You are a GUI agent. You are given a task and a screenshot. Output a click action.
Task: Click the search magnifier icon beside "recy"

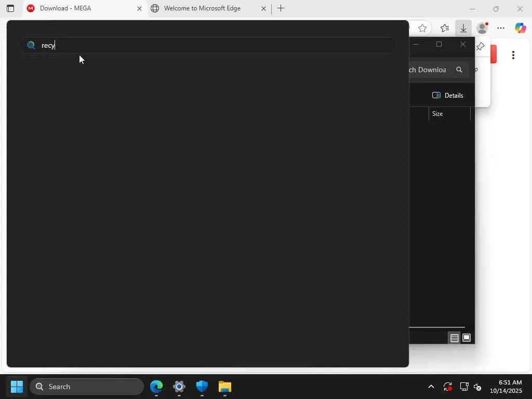tap(31, 45)
